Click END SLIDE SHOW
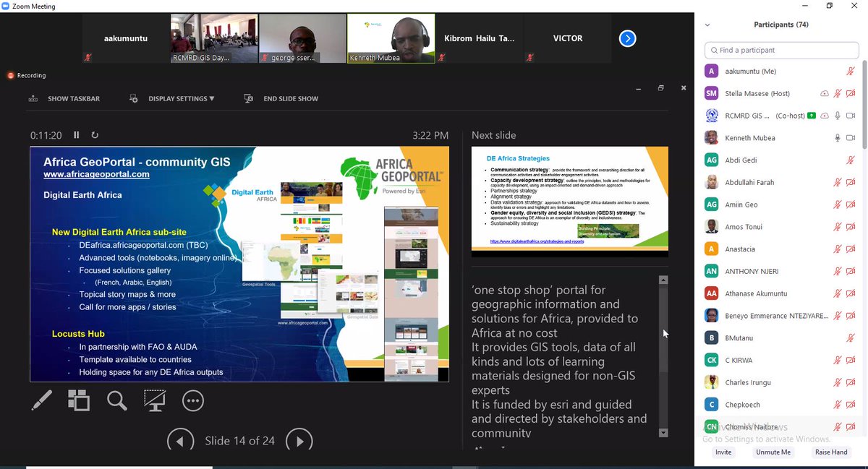Image resolution: width=868 pixels, height=469 pixels. [281, 99]
